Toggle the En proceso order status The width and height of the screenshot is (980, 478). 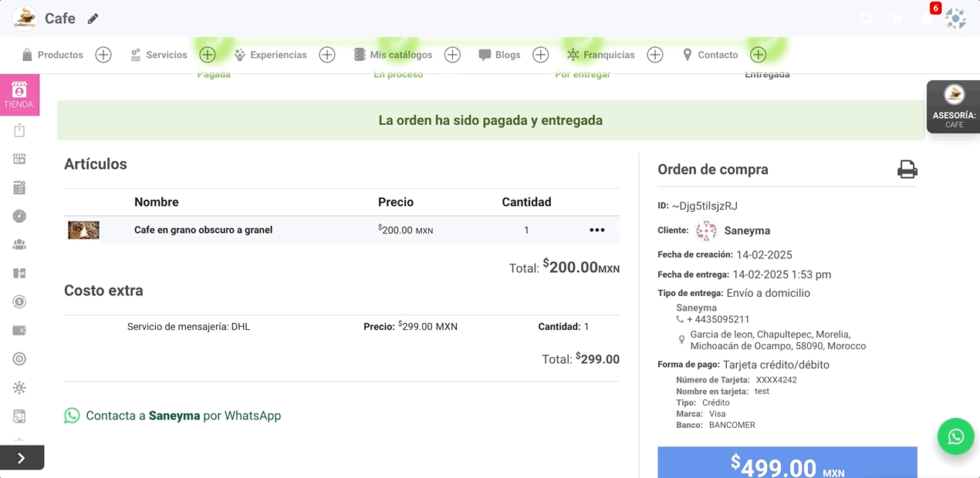point(398,74)
